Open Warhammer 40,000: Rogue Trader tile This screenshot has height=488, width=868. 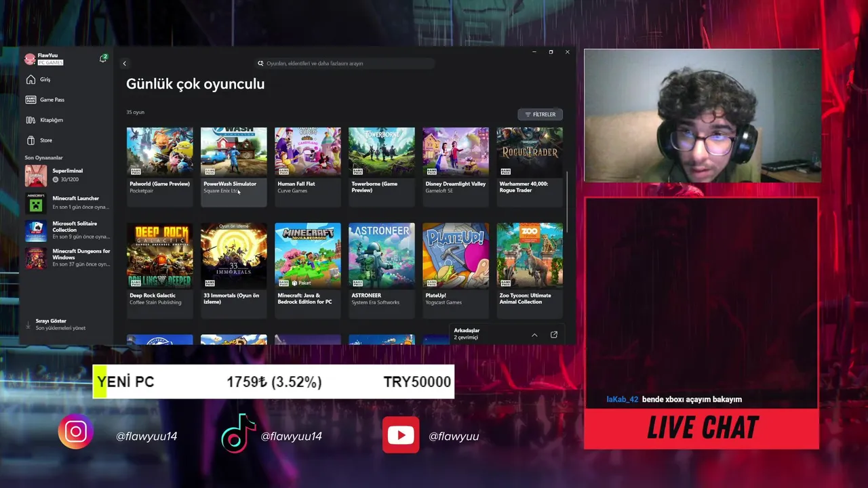click(530, 166)
